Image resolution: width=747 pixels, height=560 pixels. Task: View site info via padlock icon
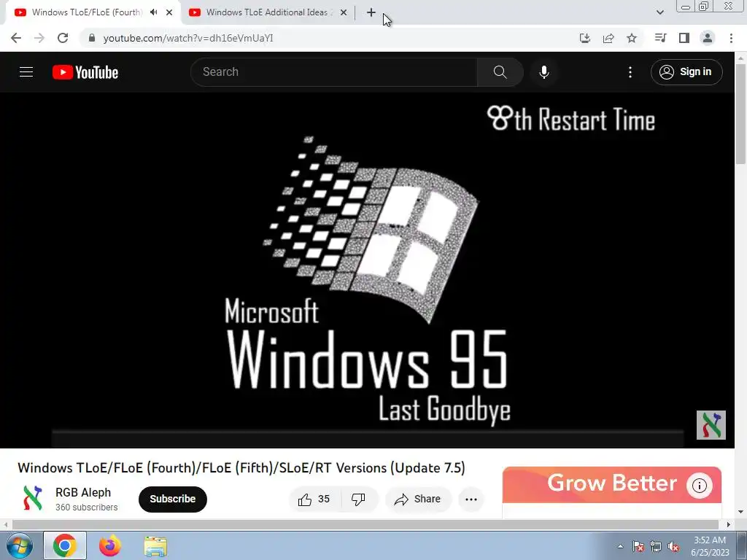(92, 38)
